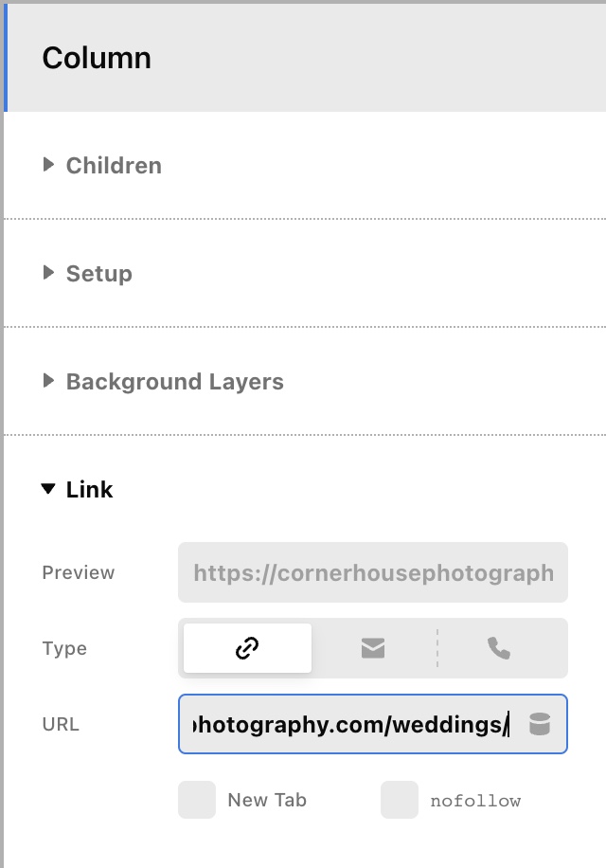This screenshot has height=868, width=606.
Task: Open dynamic content database icon in URL field
Action: [x=540, y=724]
